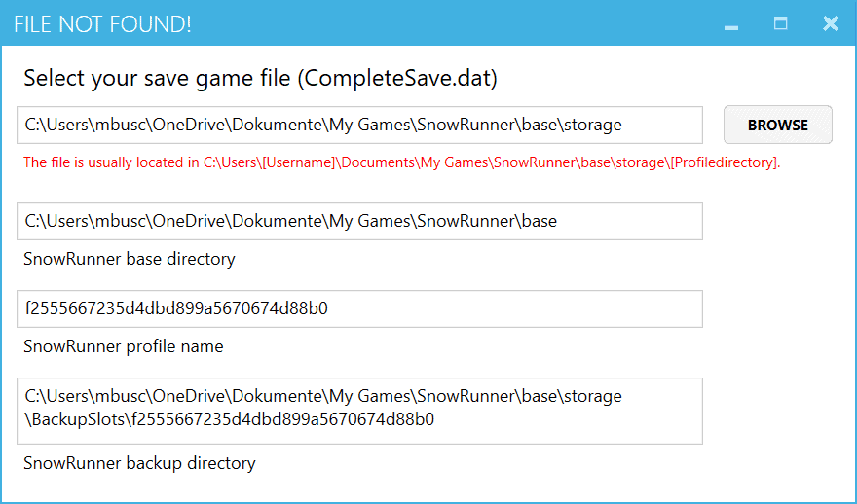857x504 pixels.
Task: Click into the backup directory text box
Action: [x=359, y=410]
